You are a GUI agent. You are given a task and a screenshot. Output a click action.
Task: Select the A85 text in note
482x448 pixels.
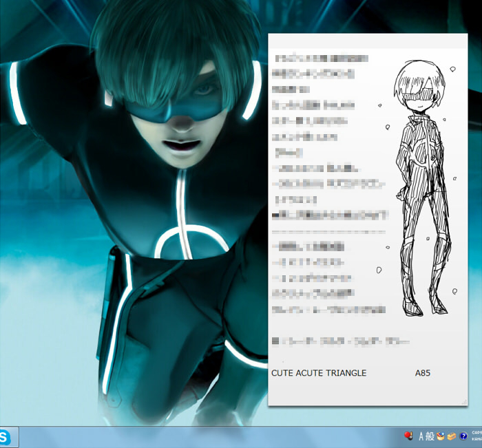click(x=423, y=373)
